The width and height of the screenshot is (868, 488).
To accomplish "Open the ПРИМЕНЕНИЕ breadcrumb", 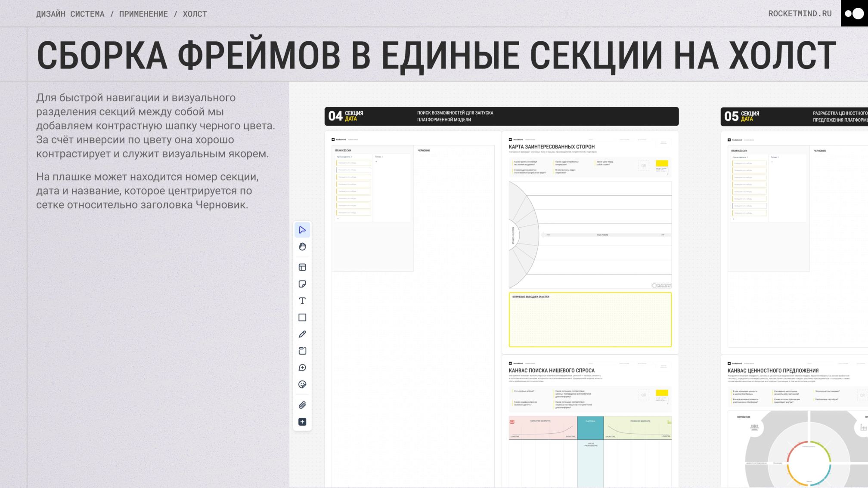I will (x=143, y=14).
